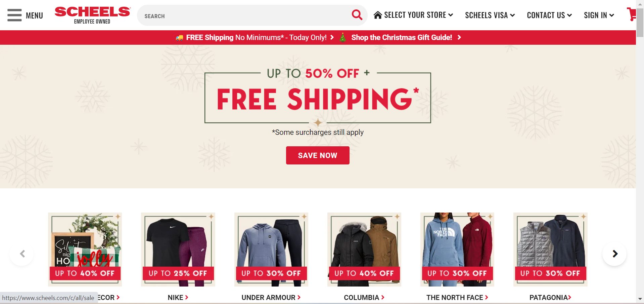The height and width of the screenshot is (304, 644).
Task: Click the Christmas tree icon in red banner
Action: pos(342,37)
